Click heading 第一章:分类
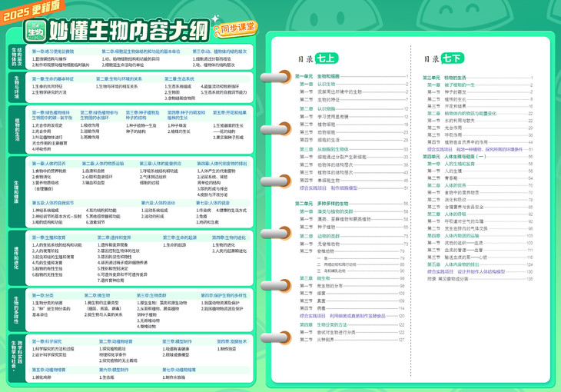 [x=42, y=295]
